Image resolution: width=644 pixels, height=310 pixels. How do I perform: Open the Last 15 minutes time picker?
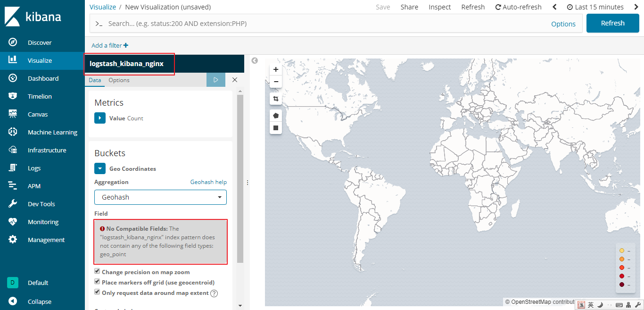tap(595, 7)
